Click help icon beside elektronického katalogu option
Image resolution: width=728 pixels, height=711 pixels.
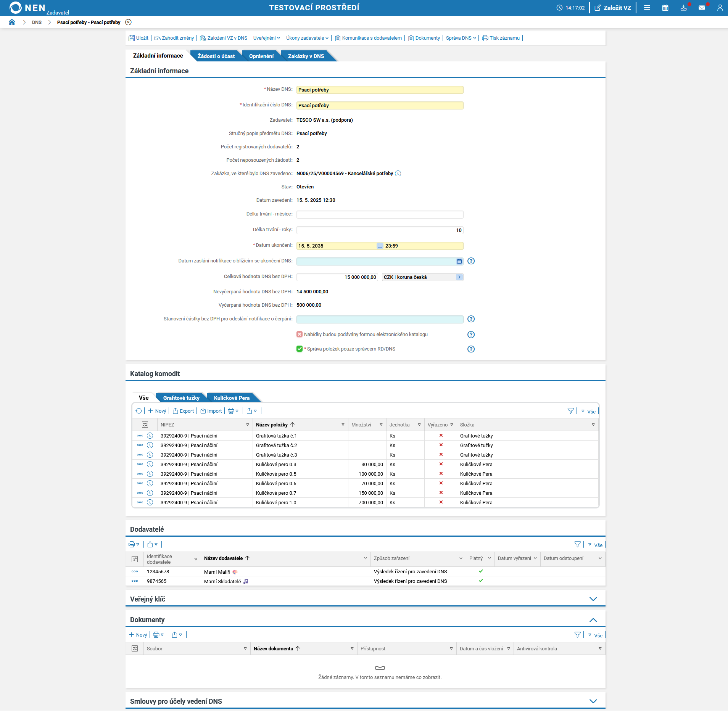(471, 335)
